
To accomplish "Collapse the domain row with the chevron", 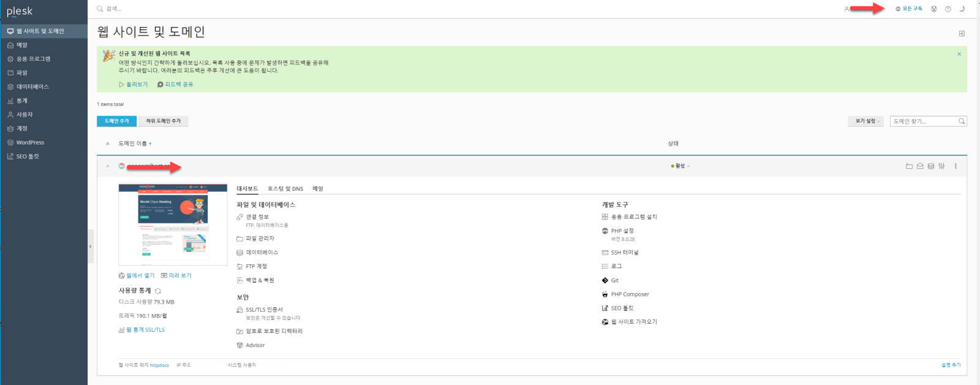I will coord(108,166).
